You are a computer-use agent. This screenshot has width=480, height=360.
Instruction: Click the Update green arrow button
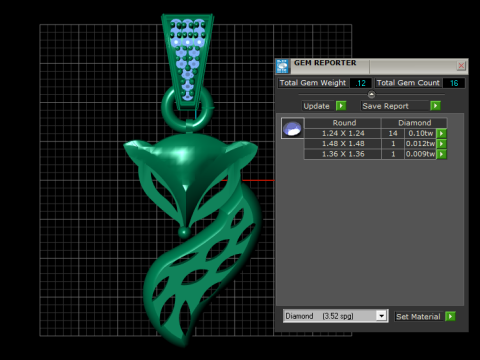point(341,106)
